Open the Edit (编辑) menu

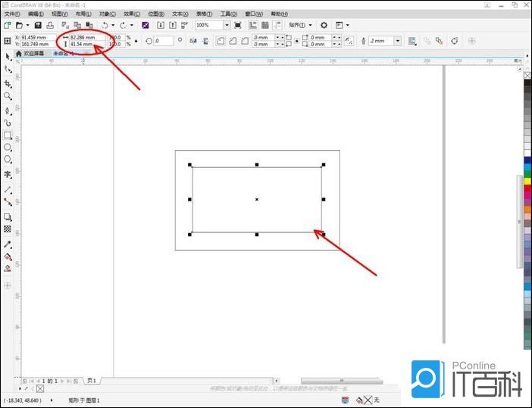(36, 14)
